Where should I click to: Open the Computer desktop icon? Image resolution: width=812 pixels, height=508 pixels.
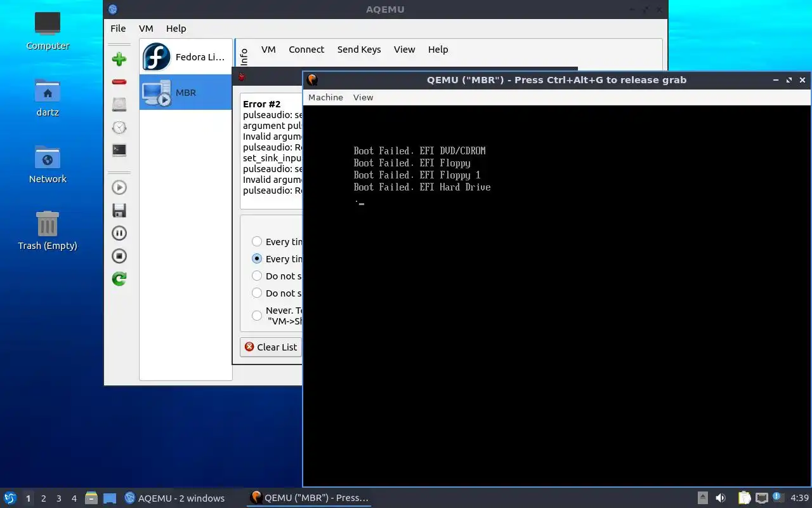pos(48,30)
